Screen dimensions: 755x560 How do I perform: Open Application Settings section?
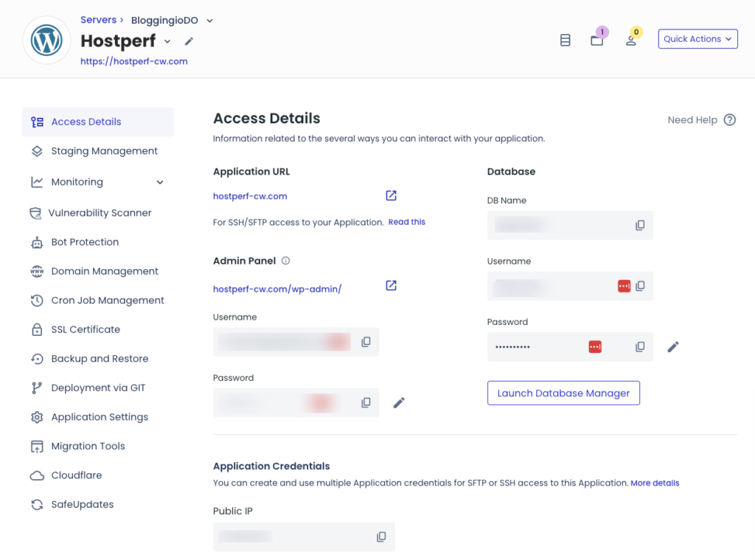98,417
